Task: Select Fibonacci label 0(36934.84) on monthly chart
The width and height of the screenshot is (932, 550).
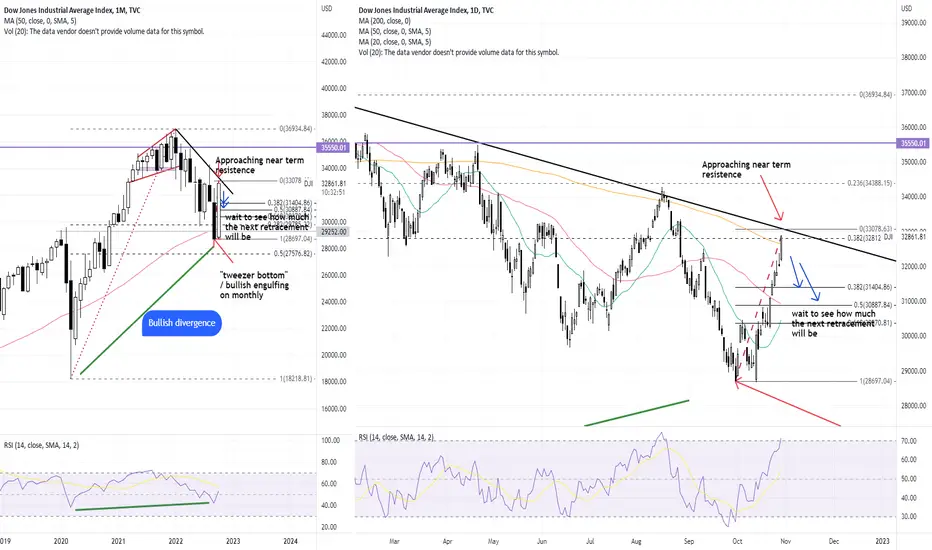Action: [x=295, y=128]
